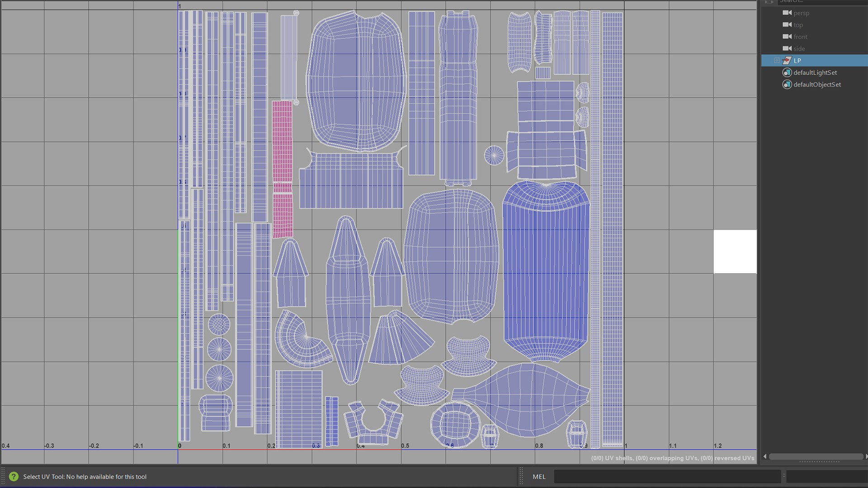
Task: Expand the LP node in outliner
Action: [x=777, y=61]
